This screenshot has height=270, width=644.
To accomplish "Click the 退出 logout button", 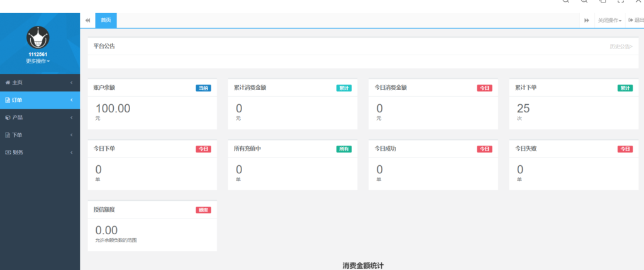I will point(636,20).
